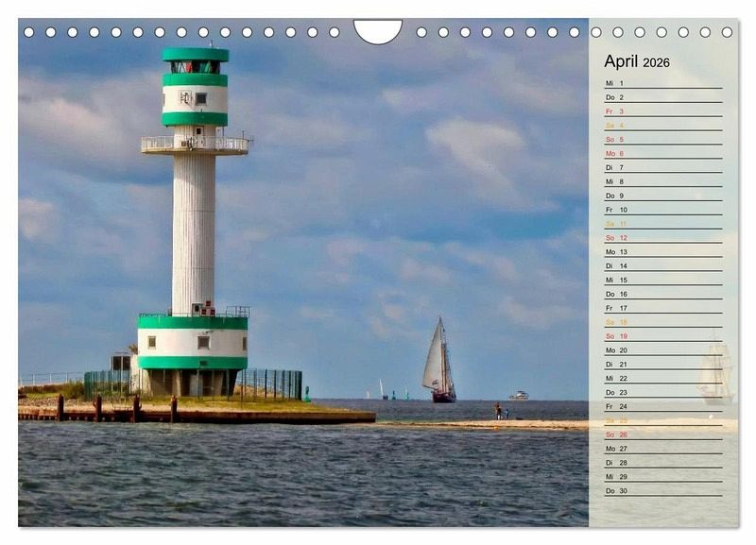The width and height of the screenshot is (756, 545).
Task: Click the lighthouse observation balcony railing
Action: 195,145
